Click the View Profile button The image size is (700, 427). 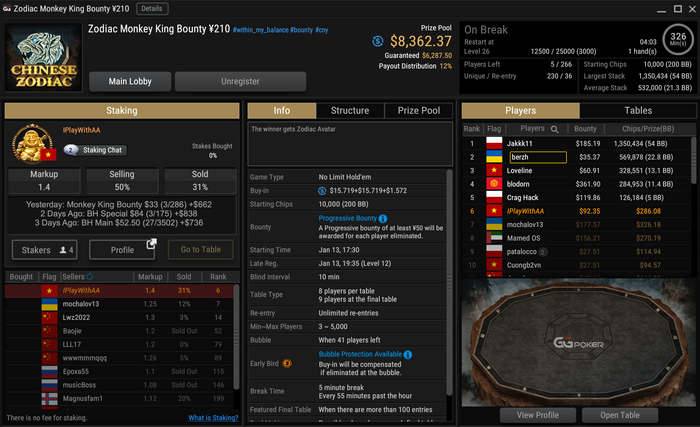pyautogui.click(x=538, y=415)
